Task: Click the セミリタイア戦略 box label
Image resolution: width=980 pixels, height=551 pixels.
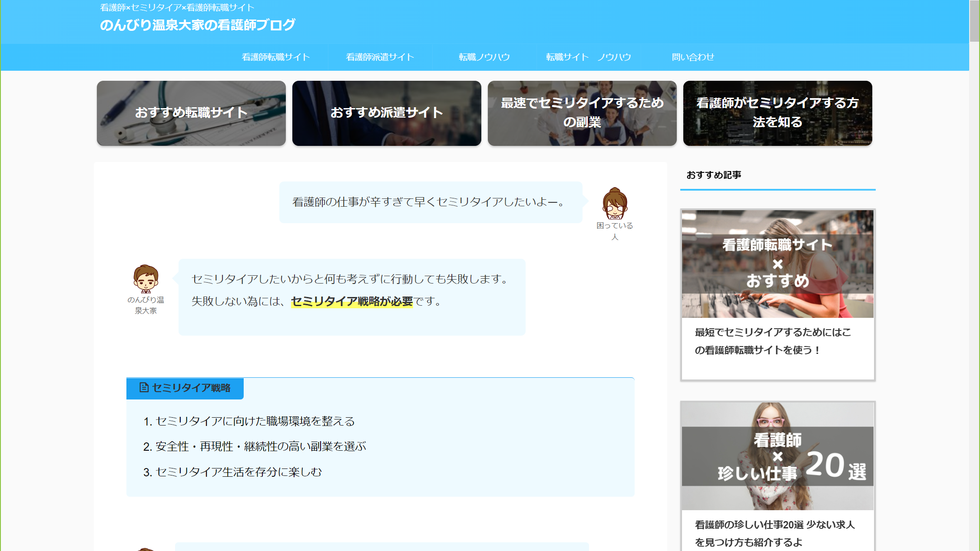Action: (x=185, y=388)
